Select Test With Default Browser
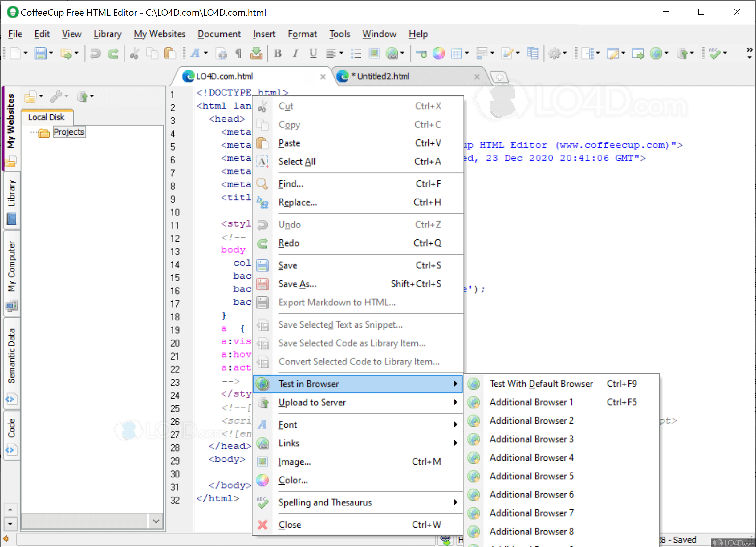Viewport: 756px width, 547px height. coord(561,384)
